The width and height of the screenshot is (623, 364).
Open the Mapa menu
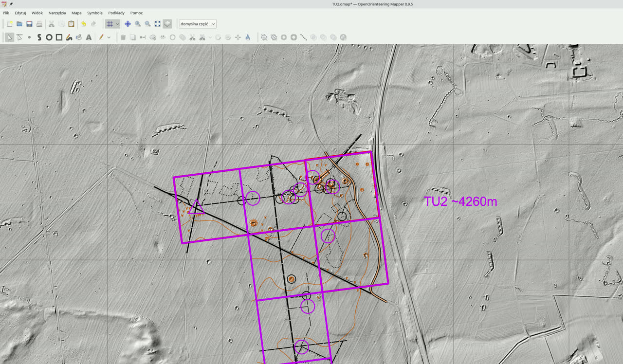point(76,13)
